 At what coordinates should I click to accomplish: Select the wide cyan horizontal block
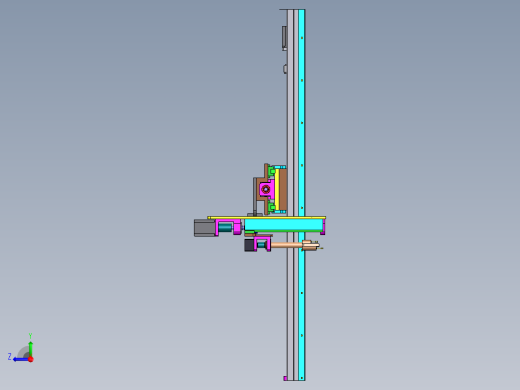284,225
